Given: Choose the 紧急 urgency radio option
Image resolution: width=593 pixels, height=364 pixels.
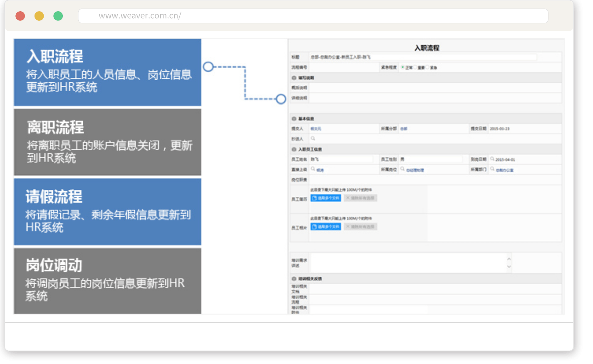Looking at the screenshot, I should pos(427,67).
